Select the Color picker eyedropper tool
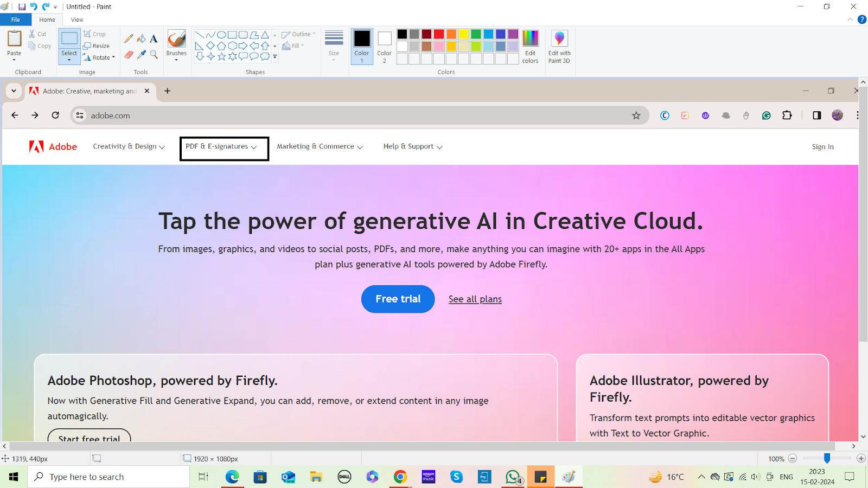This screenshot has width=868, height=488. (x=141, y=54)
